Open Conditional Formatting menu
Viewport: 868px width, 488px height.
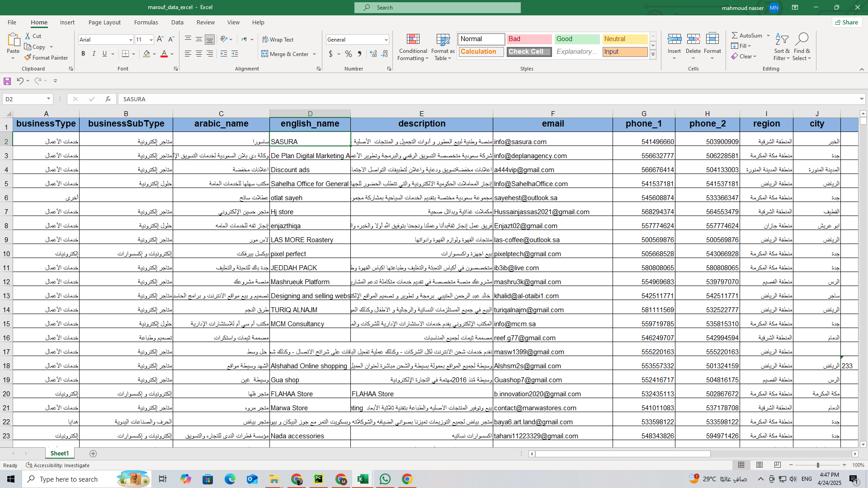[413, 47]
